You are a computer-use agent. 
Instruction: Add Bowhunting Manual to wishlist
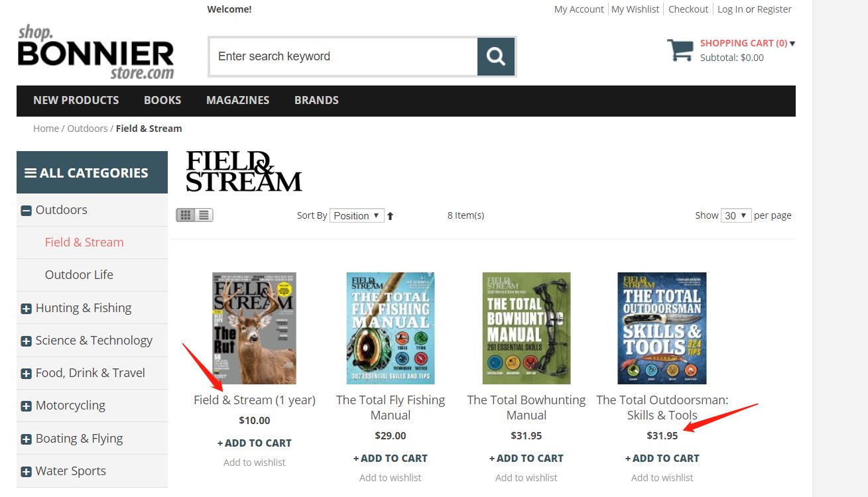click(527, 478)
